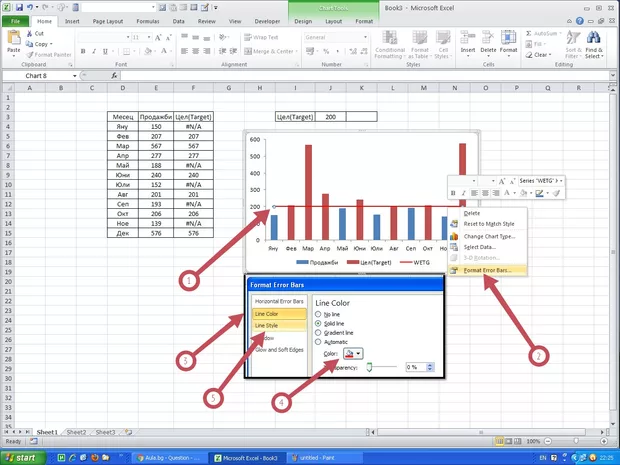Open Cell Styles gallery

[443, 45]
